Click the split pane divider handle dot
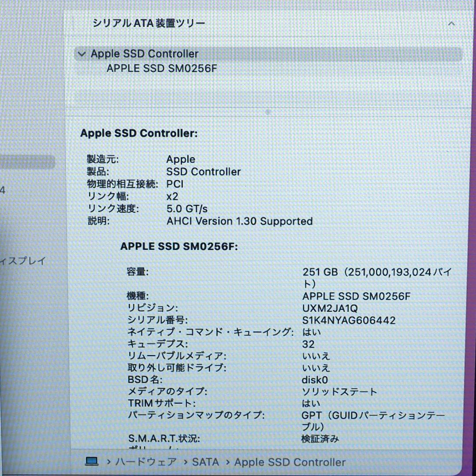Viewport: 476px width, 476px height. 268,112
